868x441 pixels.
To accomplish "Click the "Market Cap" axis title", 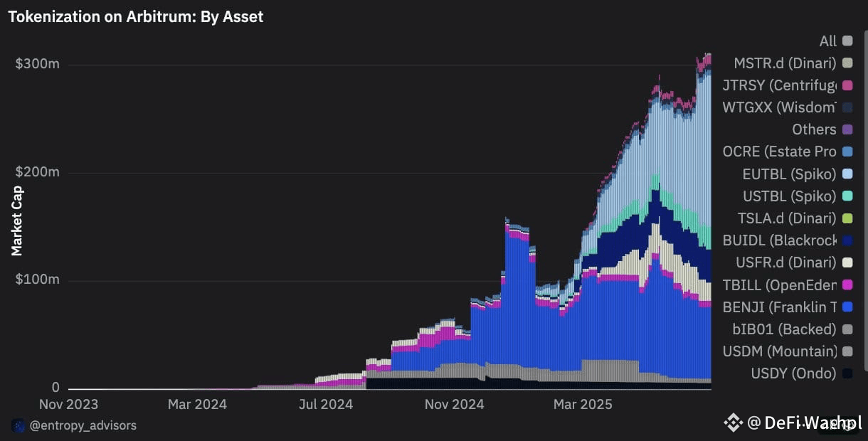I will point(17,221).
